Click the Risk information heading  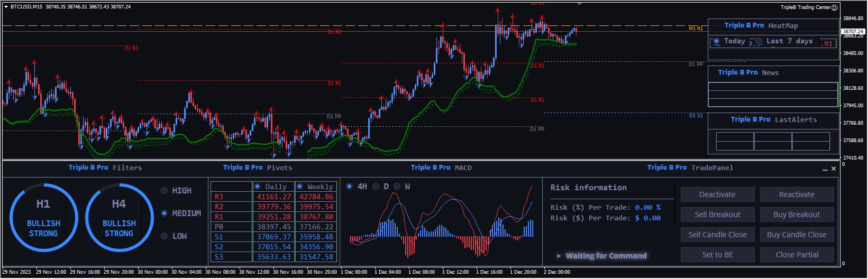point(588,188)
